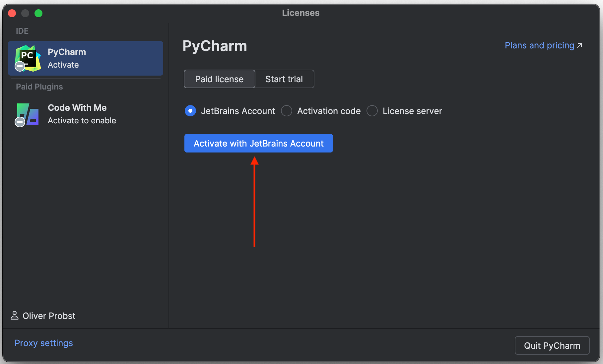
Task: Open Proxy settings link
Action: pyautogui.click(x=44, y=343)
